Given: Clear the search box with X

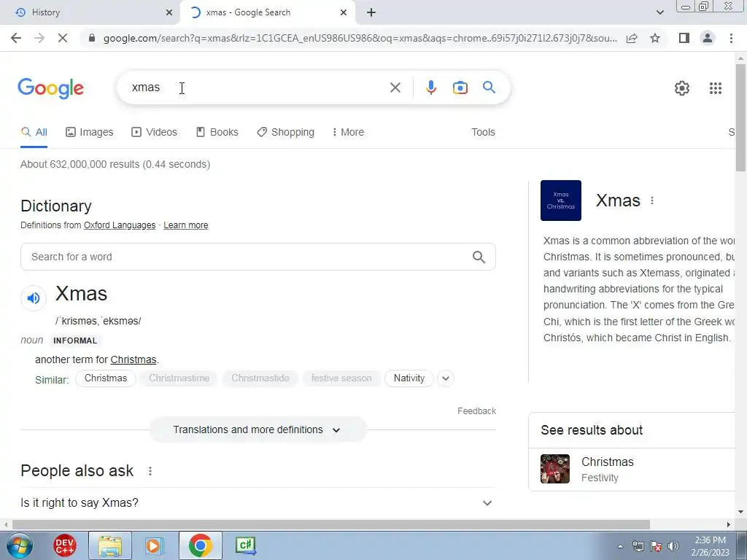Looking at the screenshot, I should (395, 87).
